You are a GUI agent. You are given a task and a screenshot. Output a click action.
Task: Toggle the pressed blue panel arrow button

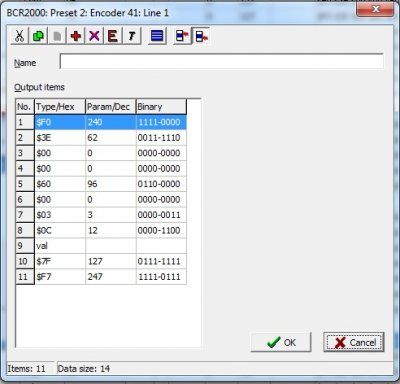click(201, 36)
